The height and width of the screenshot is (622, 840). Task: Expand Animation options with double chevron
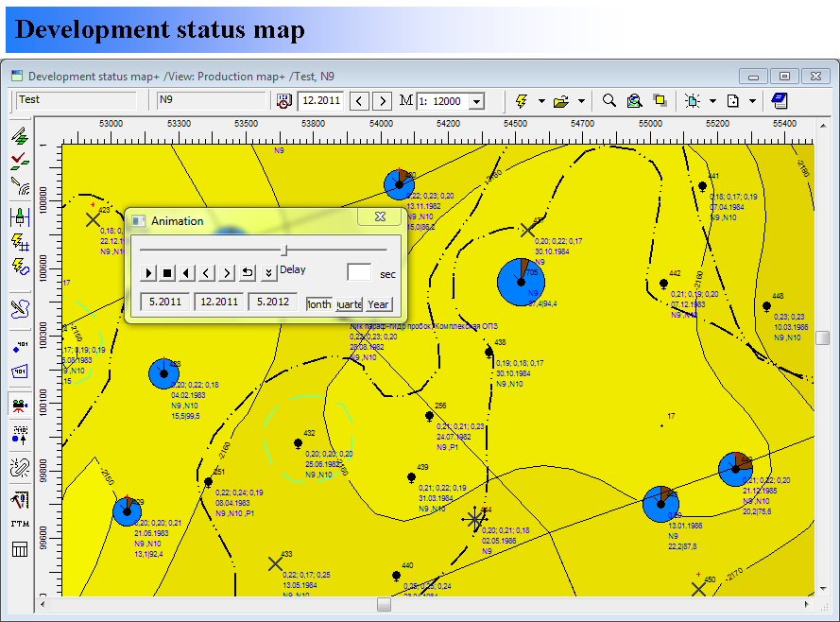tap(268, 273)
